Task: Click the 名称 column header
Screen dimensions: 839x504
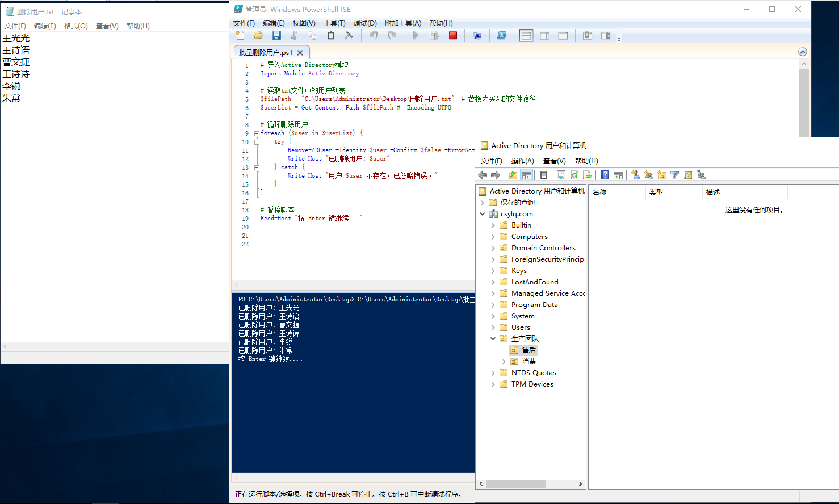Action: (617, 192)
